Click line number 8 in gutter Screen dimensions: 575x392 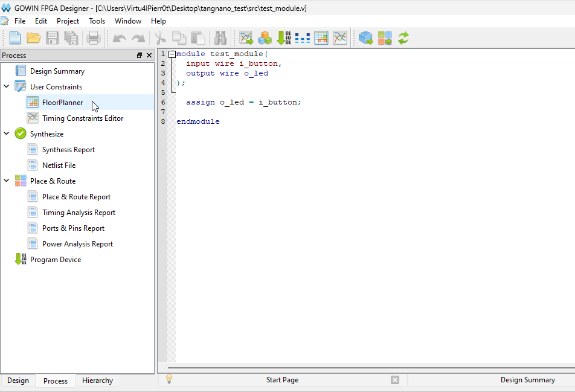point(163,121)
